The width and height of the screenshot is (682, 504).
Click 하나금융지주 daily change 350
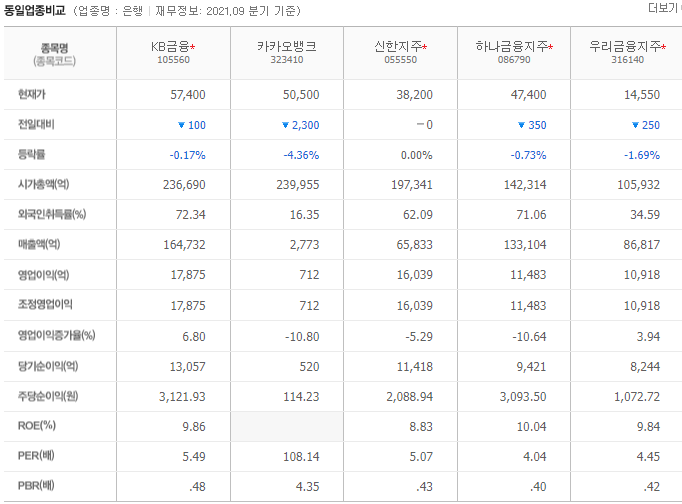(x=537, y=125)
